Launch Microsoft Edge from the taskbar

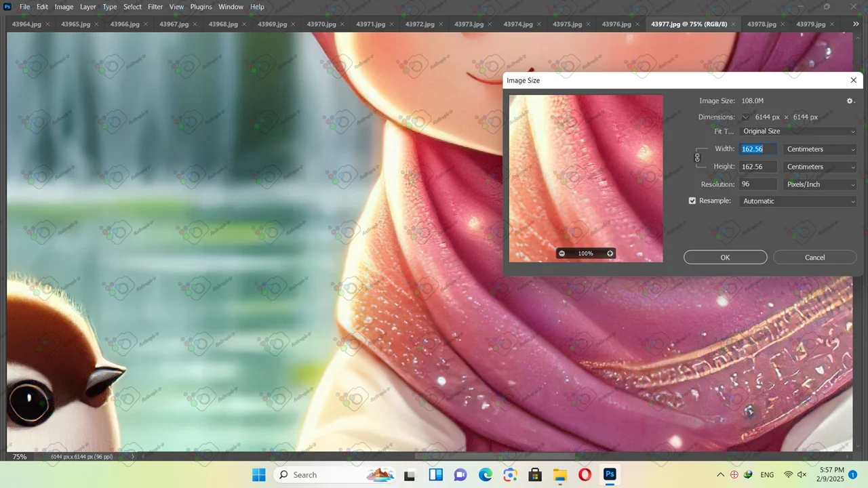486,475
